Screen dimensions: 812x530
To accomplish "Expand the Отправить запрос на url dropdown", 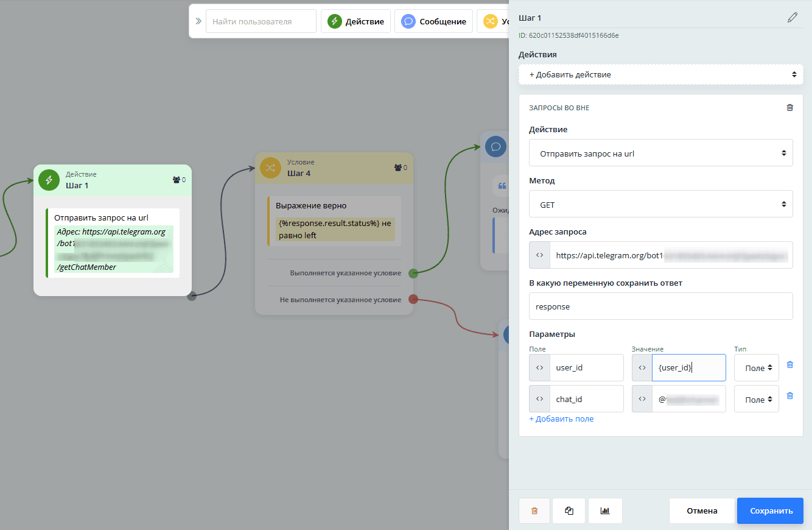I will [660, 154].
